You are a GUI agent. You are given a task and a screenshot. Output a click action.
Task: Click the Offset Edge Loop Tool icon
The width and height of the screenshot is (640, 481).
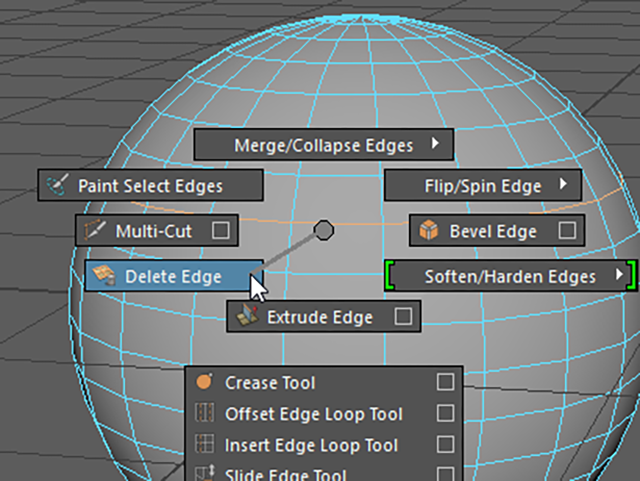click(x=204, y=413)
